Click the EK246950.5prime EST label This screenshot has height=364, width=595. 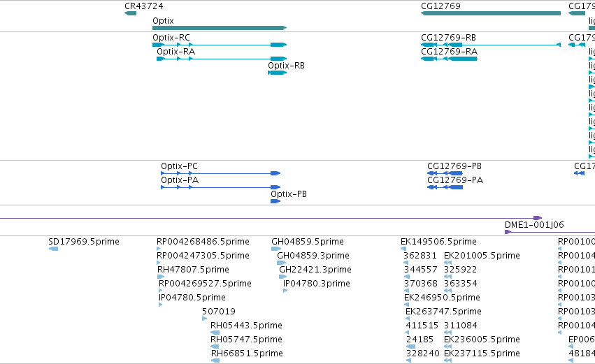442,298
